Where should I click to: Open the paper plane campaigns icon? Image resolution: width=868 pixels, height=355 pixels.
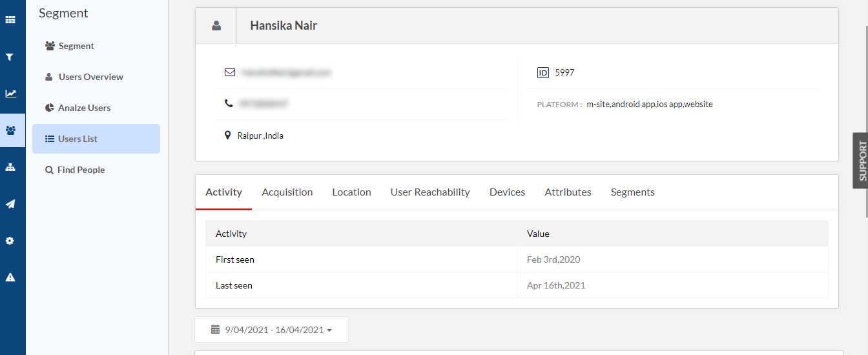pyautogui.click(x=10, y=204)
